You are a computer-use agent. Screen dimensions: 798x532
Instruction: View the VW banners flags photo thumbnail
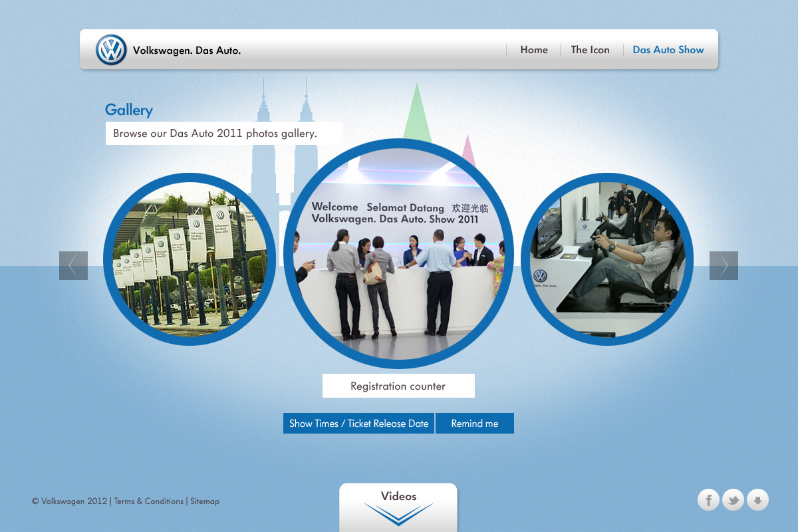pos(190,259)
